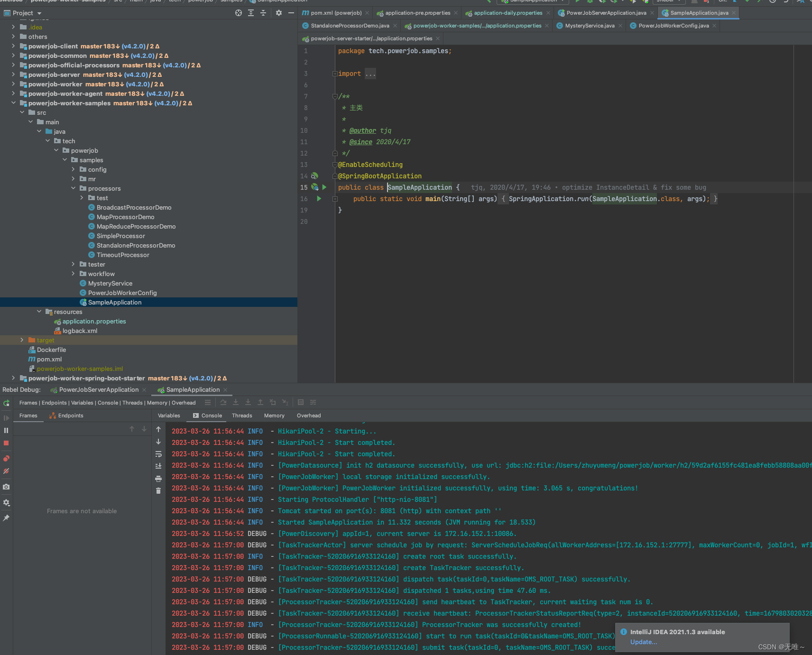Click Drop Frame icon
The height and width of the screenshot is (655, 812).
tap(273, 402)
